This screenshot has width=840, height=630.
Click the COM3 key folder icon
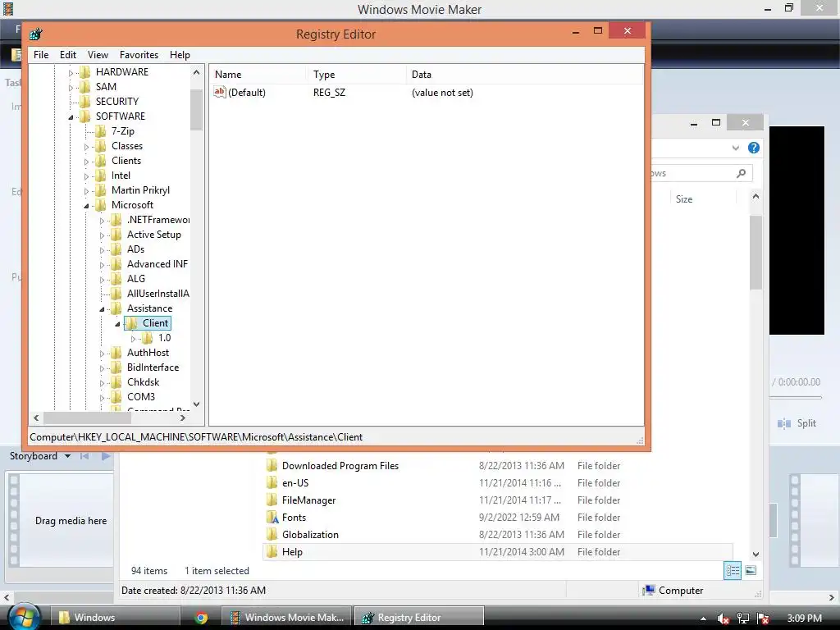pyautogui.click(x=116, y=397)
